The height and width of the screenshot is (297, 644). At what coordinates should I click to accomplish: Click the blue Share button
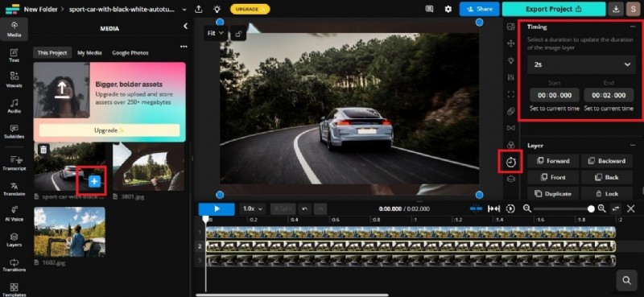pos(479,9)
